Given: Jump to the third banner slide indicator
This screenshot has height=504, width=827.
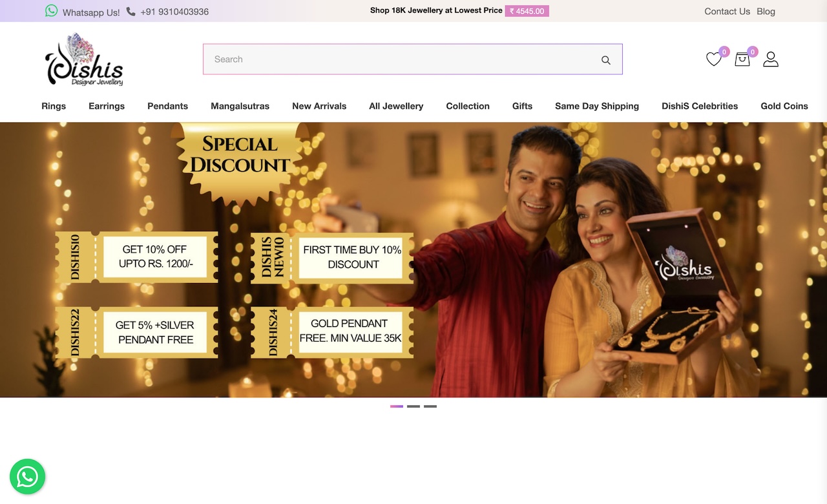Looking at the screenshot, I should pyautogui.click(x=430, y=406).
